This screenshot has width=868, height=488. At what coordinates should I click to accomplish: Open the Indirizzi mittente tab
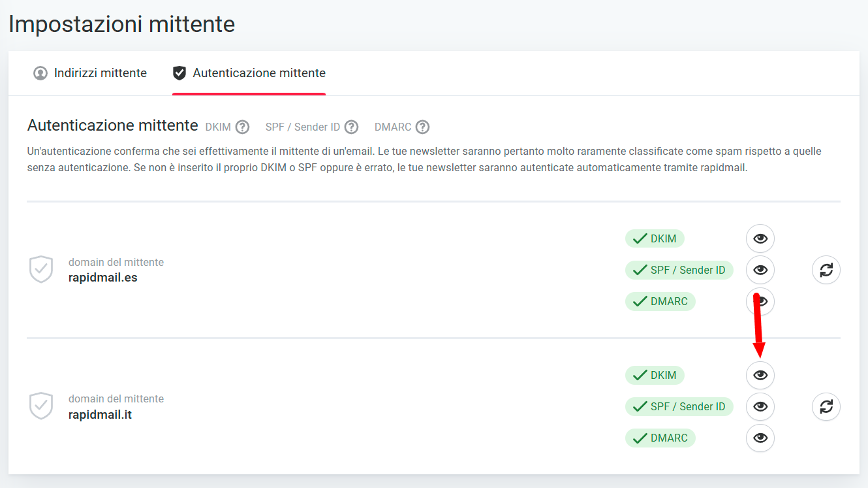(90, 73)
